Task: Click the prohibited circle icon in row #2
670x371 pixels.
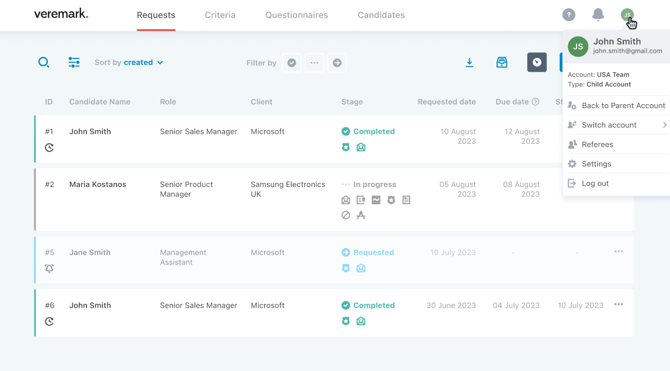Action: 346,215
